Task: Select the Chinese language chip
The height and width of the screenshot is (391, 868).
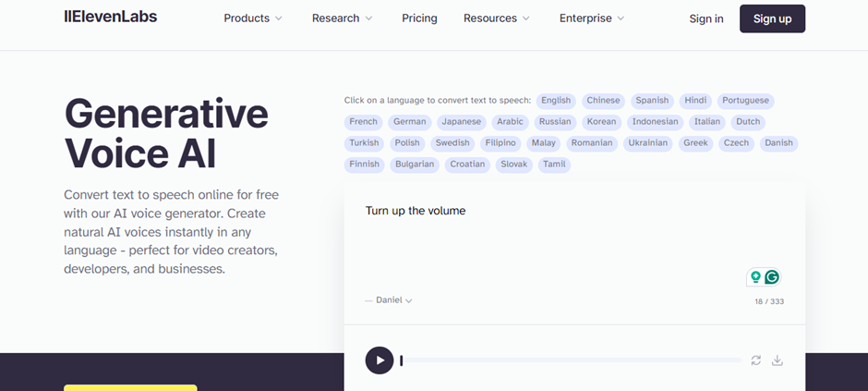Action: 603,101
